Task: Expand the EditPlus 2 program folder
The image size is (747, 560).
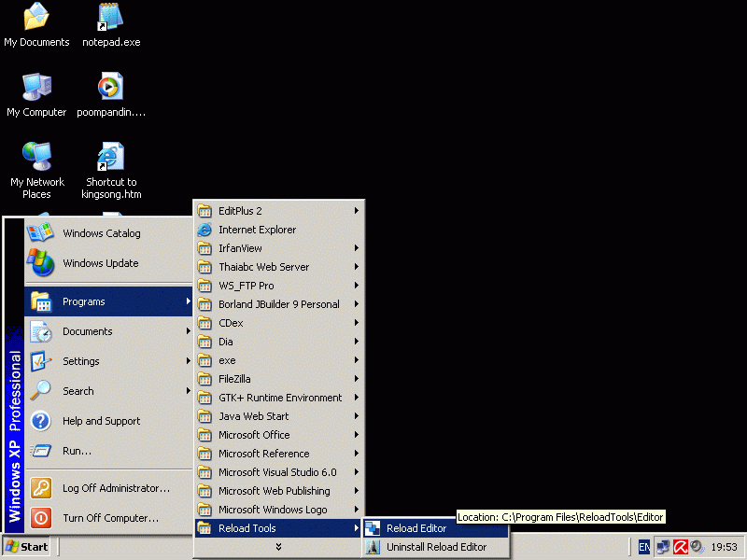Action: [x=240, y=211]
